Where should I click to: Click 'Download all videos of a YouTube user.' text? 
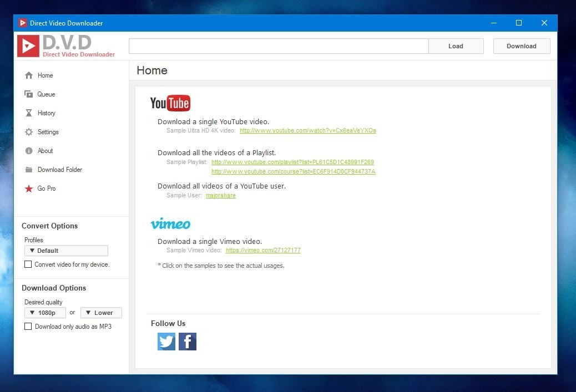click(x=221, y=186)
